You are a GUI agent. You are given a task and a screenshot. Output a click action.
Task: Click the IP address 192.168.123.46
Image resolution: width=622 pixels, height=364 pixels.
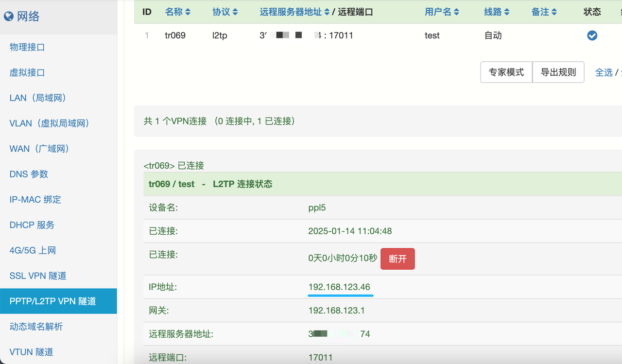click(339, 287)
